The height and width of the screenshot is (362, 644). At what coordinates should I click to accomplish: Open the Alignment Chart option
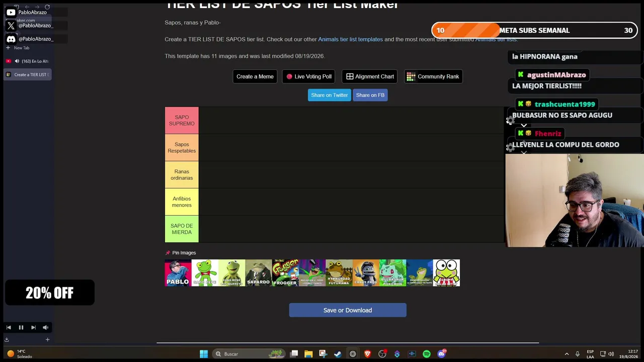370,76
